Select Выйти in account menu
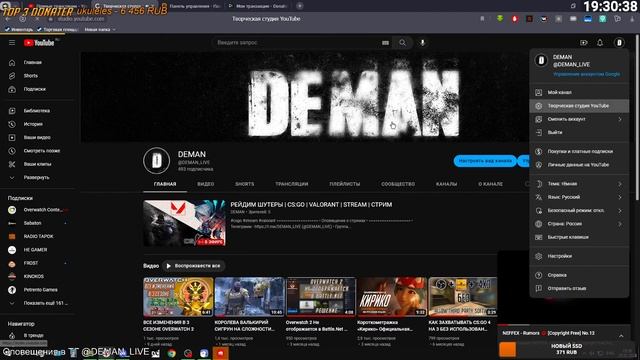The width and height of the screenshot is (640, 360). 579,132
